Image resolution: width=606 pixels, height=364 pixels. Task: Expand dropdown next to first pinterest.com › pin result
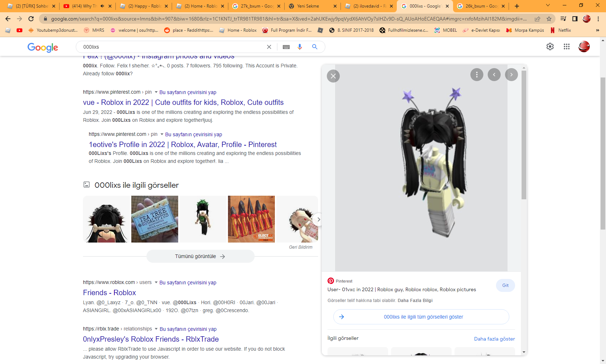click(156, 92)
